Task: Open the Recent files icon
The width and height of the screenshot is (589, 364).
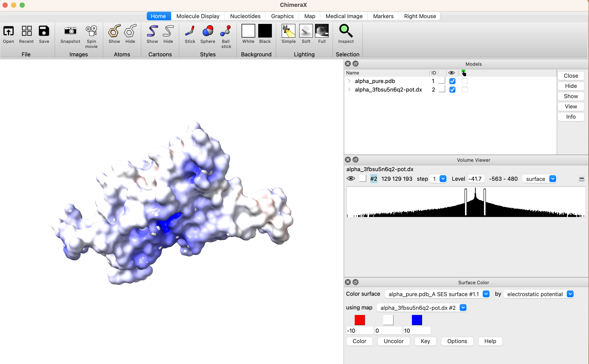Action: click(x=26, y=31)
